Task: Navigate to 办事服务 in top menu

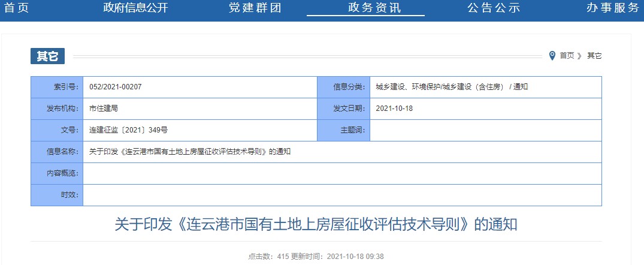Action: (612, 8)
